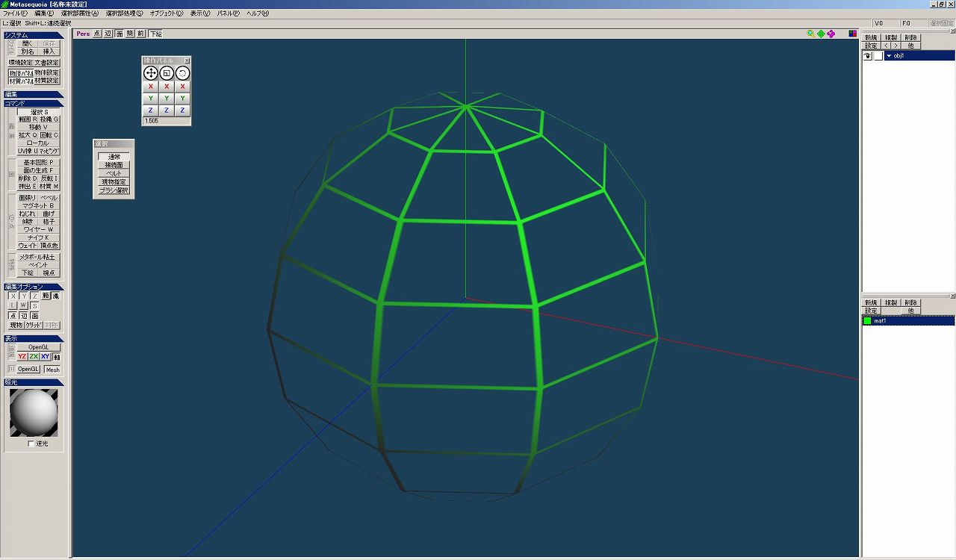956x560 pixels.
Task: Click the four-color view layout icon
Action: pos(852,34)
